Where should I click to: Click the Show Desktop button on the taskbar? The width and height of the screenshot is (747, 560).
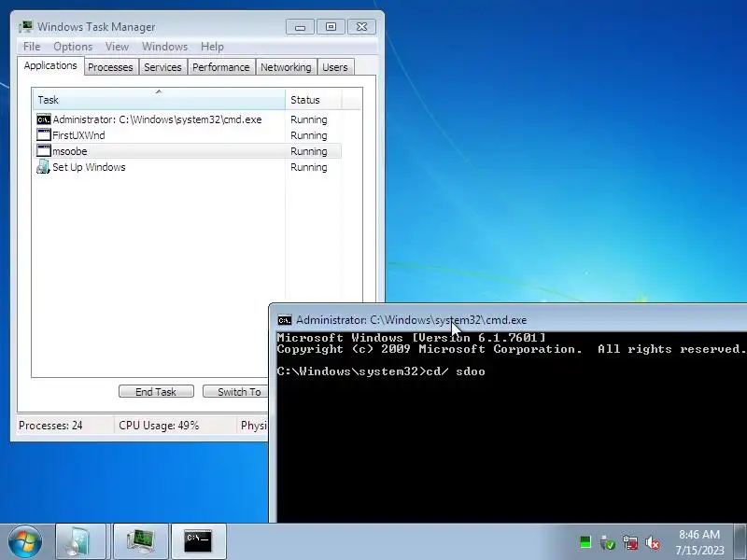[x=740, y=541]
